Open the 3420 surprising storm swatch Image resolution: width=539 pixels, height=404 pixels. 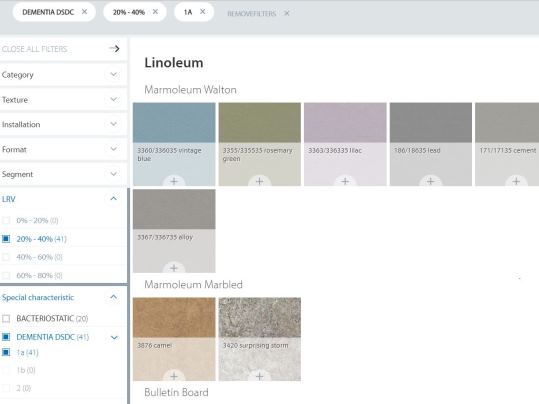(260, 317)
